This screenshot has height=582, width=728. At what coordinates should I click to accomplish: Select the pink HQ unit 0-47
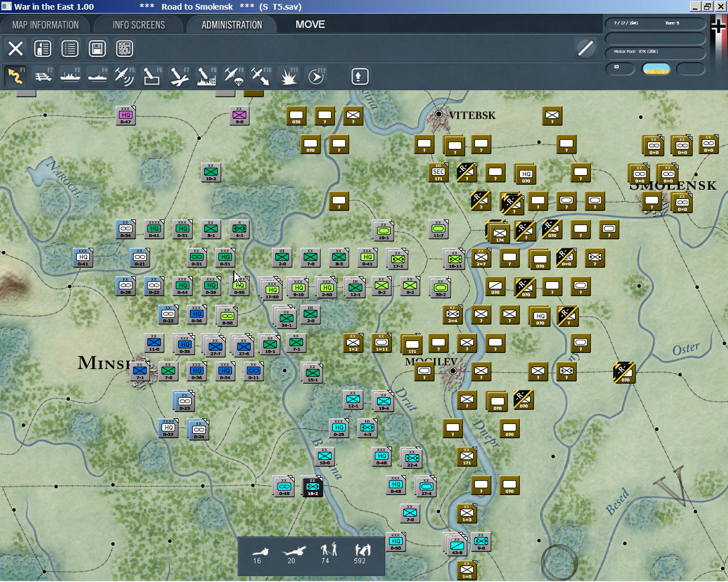[x=126, y=115]
